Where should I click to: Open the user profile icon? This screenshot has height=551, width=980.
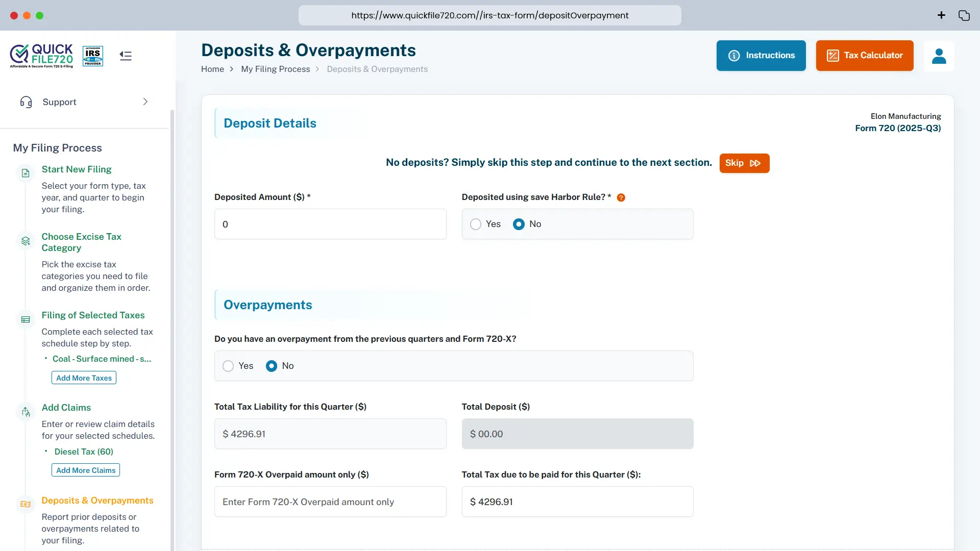click(939, 56)
